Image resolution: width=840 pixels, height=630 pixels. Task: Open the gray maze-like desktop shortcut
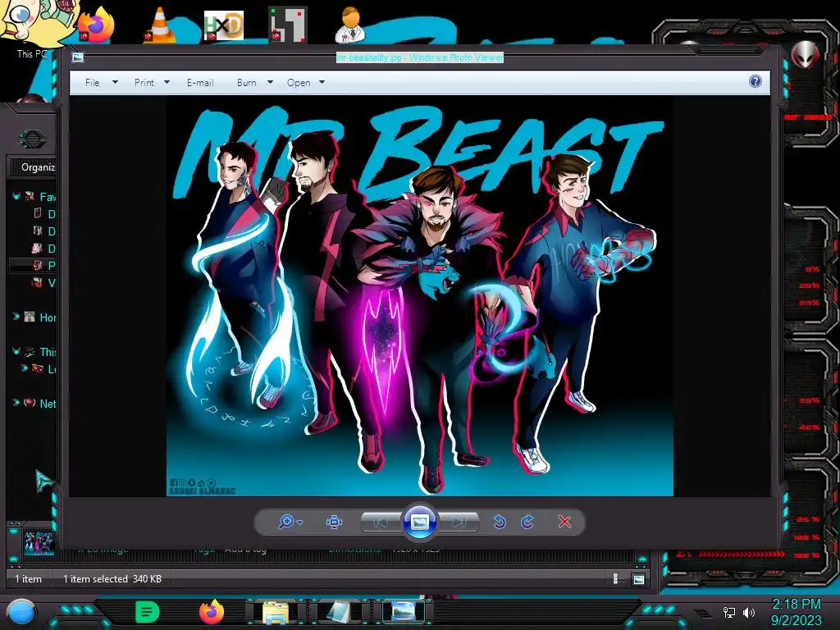click(x=288, y=25)
